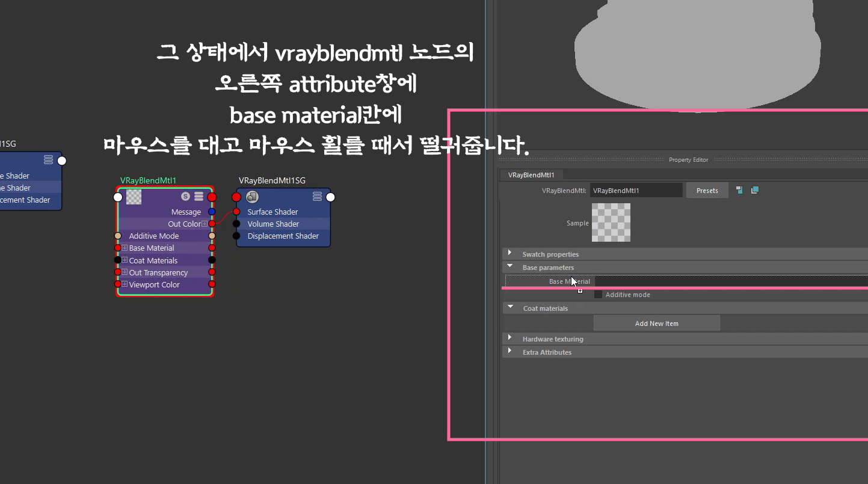This screenshot has height=484, width=868.
Task: Click the red Out Color output port
Action: click(212, 224)
